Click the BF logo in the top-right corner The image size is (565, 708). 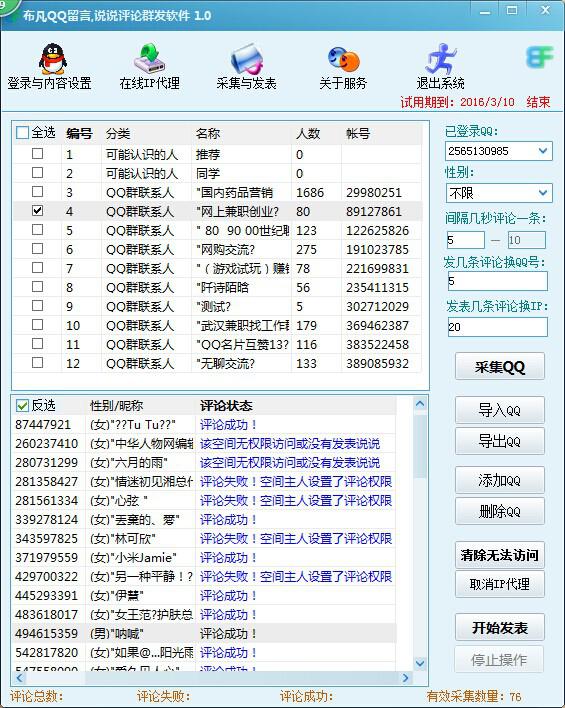540,57
